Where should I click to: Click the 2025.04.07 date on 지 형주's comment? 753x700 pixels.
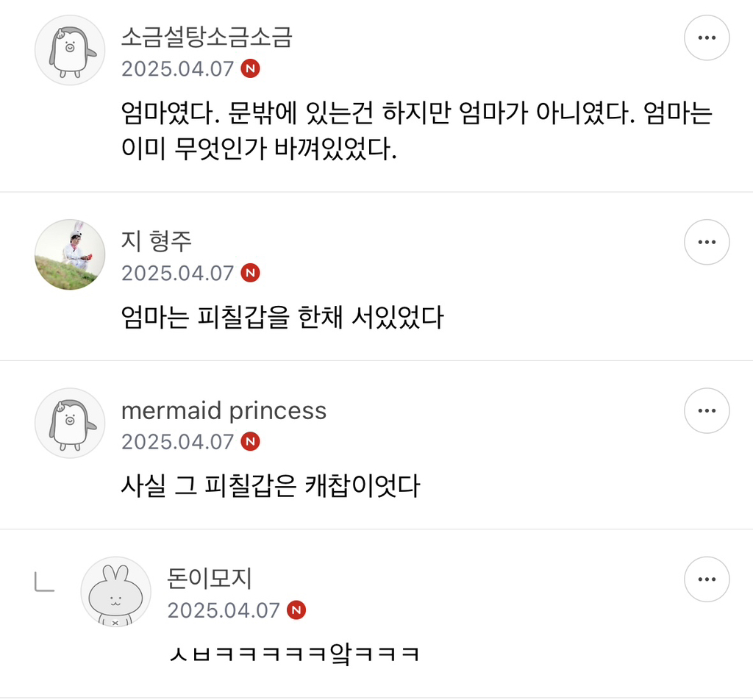tap(177, 273)
